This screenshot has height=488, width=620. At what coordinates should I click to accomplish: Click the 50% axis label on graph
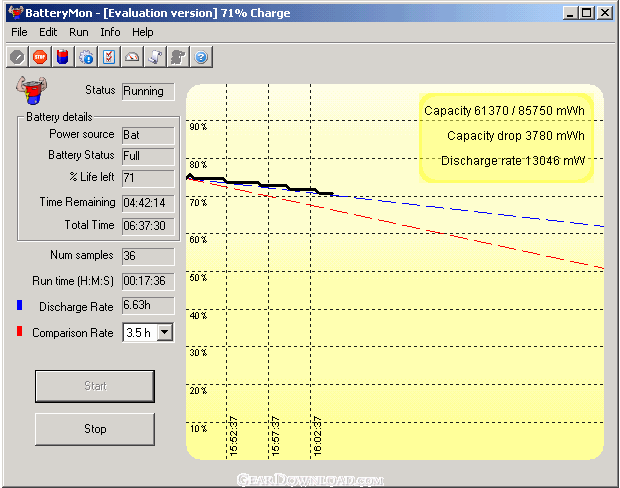click(x=198, y=278)
